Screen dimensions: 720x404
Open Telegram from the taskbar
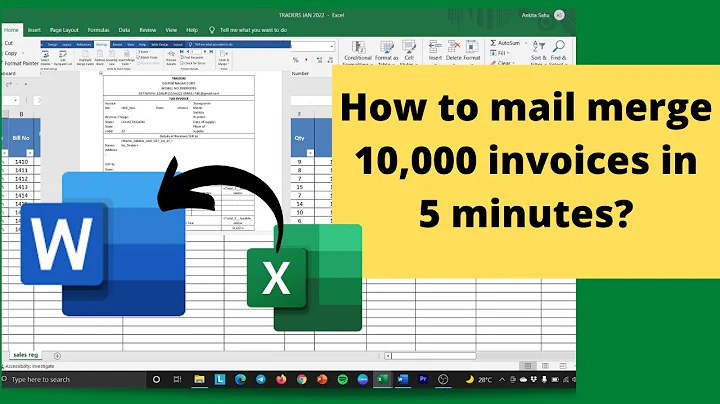[261, 379]
